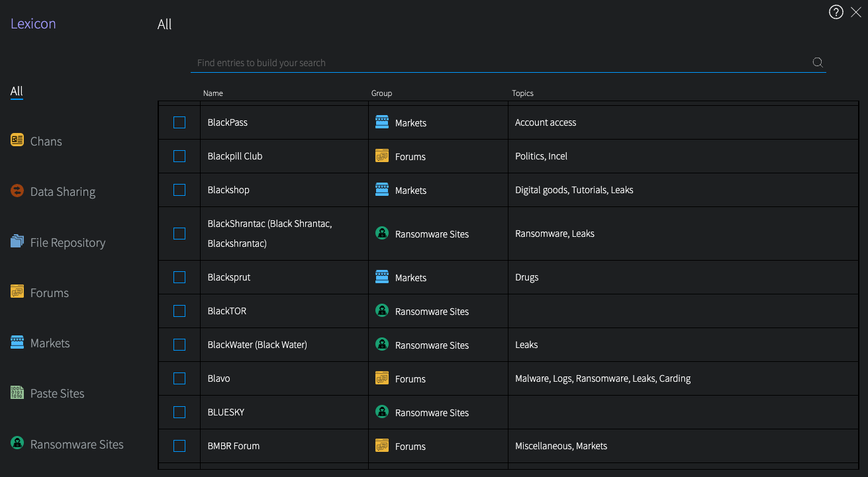Click the ransomware icon in BlackWater row
This screenshot has width=868, height=477.
pos(382,344)
